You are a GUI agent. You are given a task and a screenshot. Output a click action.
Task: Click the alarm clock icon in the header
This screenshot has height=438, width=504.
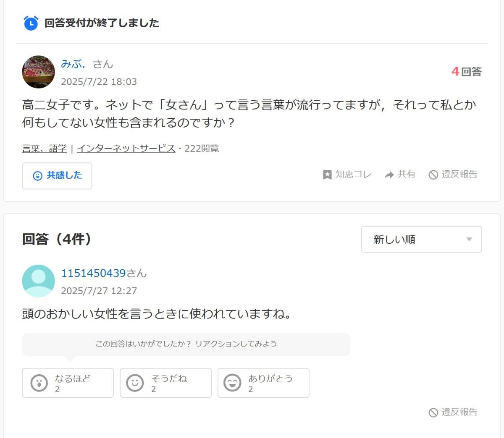31,23
